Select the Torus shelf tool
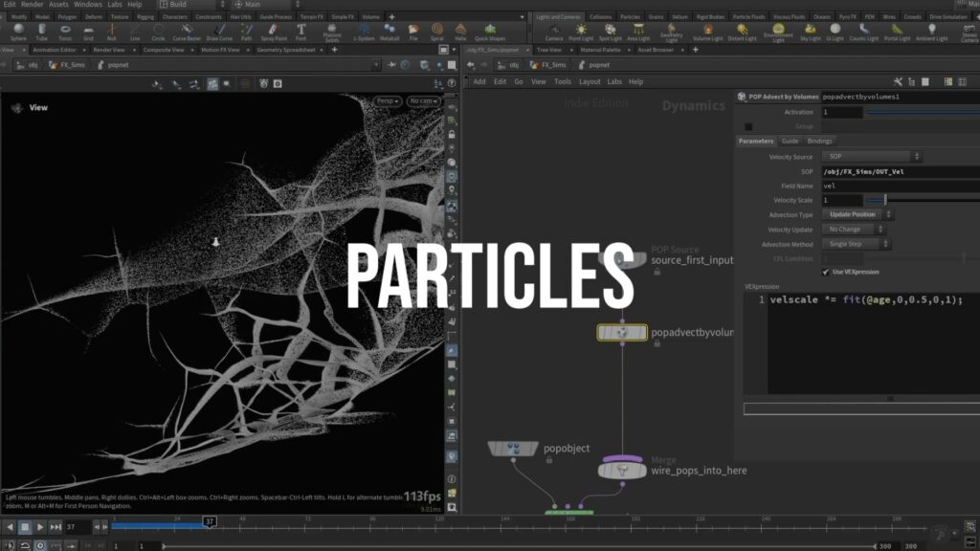The width and height of the screenshot is (980, 551). click(65, 32)
